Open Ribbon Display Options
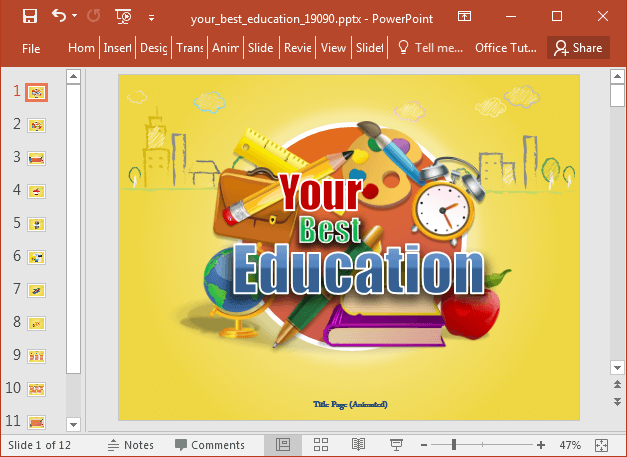 pos(464,16)
